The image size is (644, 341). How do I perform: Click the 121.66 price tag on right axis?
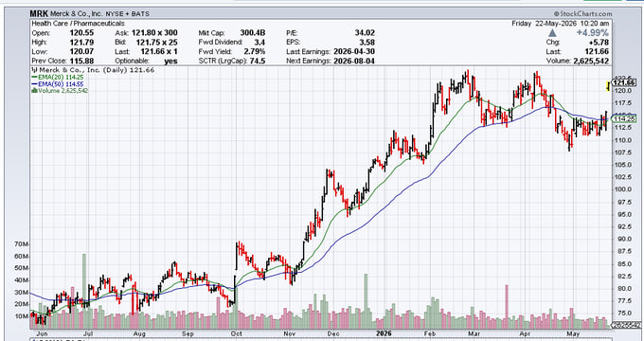click(624, 83)
